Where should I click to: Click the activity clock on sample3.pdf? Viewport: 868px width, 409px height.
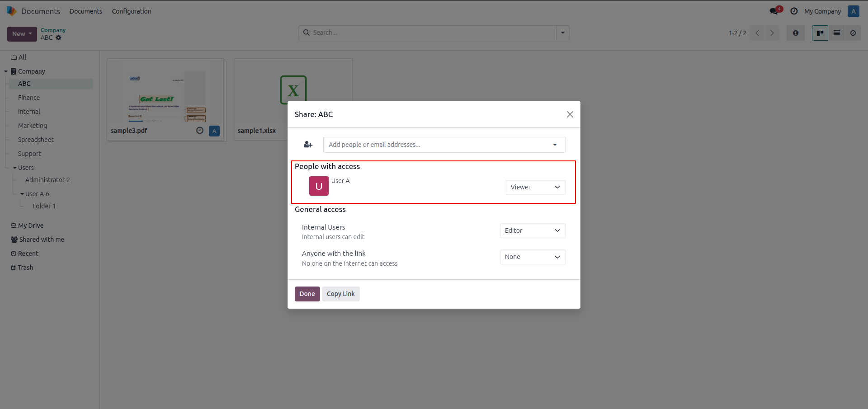(x=199, y=131)
